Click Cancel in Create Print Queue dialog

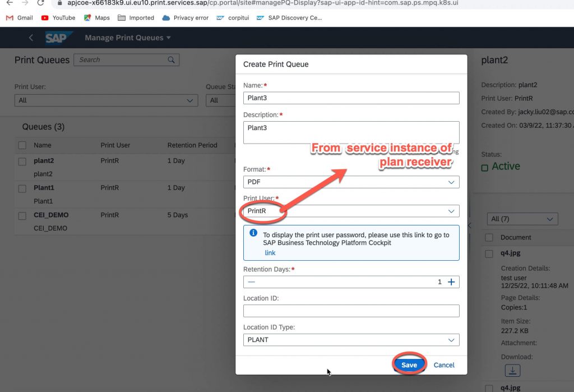444,365
